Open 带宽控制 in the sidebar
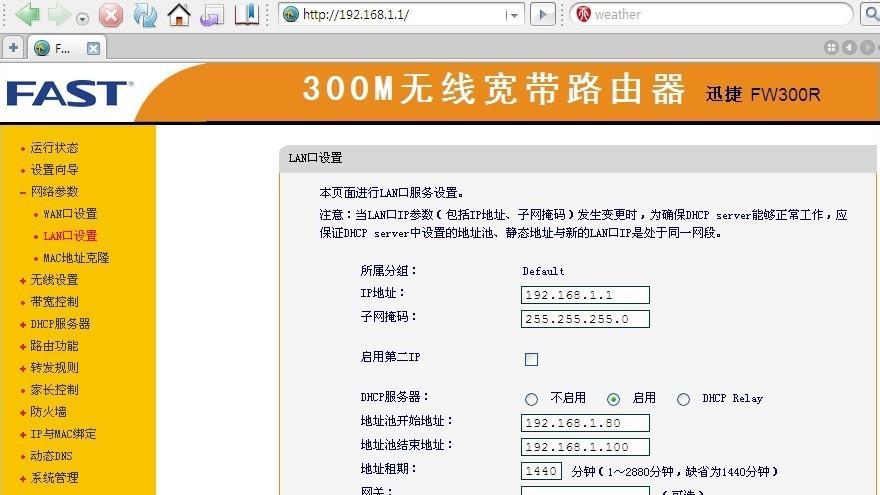The width and height of the screenshot is (880, 495). (x=54, y=301)
